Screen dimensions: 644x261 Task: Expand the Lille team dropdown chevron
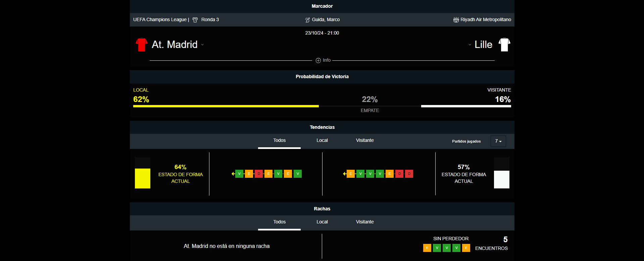pyautogui.click(x=469, y=45)
